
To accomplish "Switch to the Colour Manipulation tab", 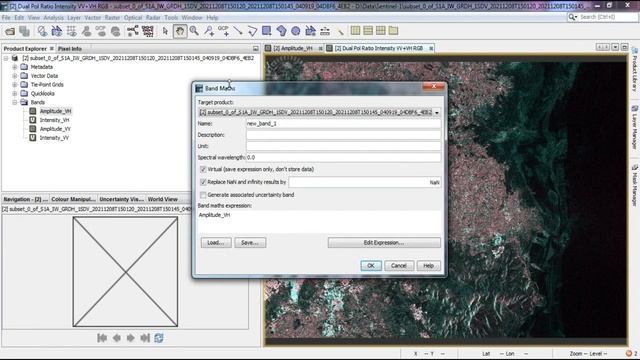I will (73, 199).
